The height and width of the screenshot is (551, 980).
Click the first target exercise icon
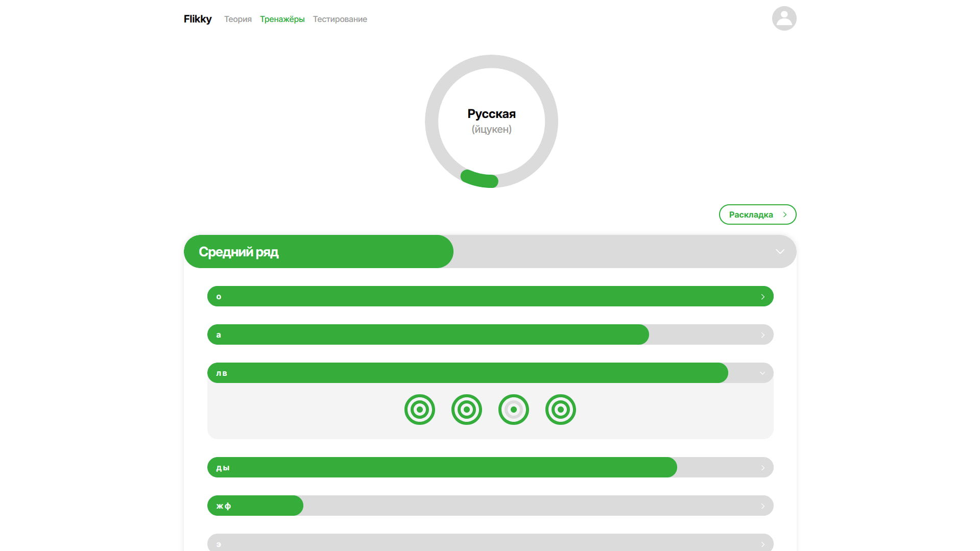click(x=419, y=410)
